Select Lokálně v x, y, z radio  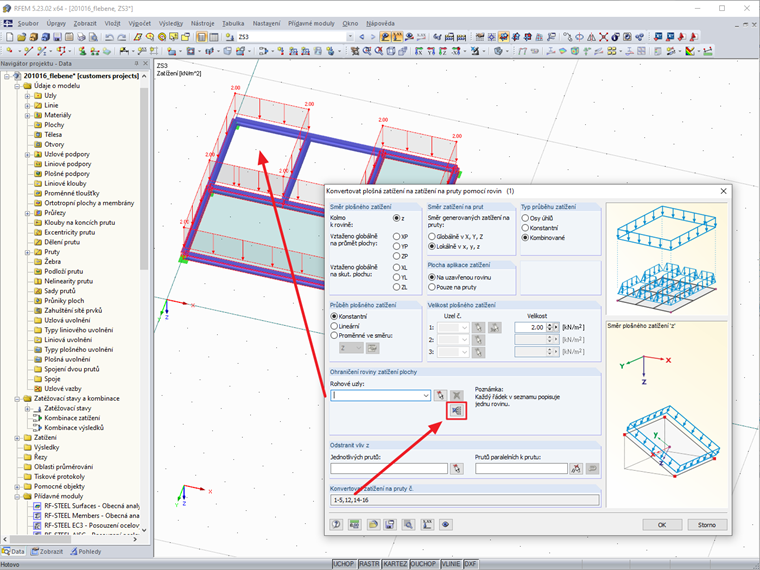point(431,246)
